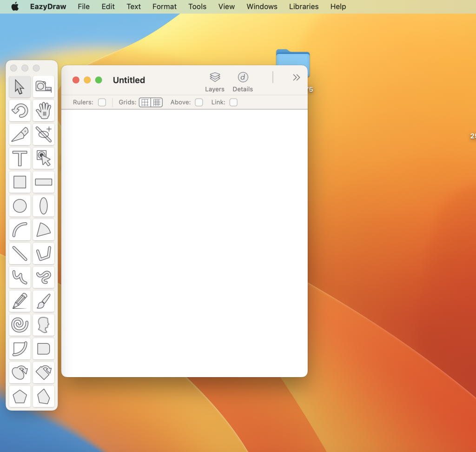Open the Apple menu

[15, 7]
